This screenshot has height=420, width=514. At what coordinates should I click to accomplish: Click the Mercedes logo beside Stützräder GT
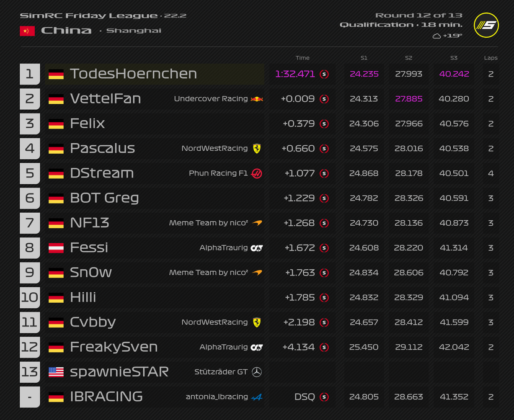[x=257, y=372]
